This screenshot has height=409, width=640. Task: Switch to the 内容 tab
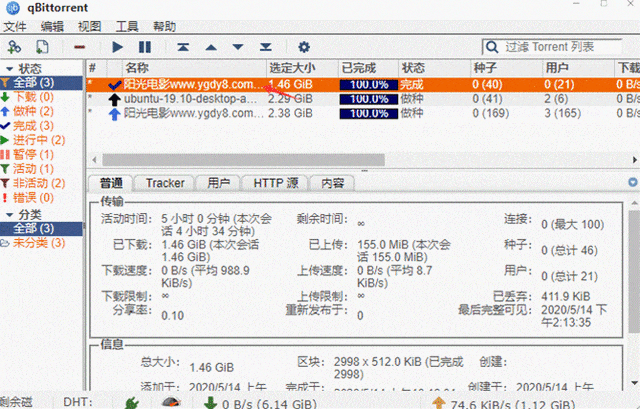pyautogui.click(x=332, y=183)
